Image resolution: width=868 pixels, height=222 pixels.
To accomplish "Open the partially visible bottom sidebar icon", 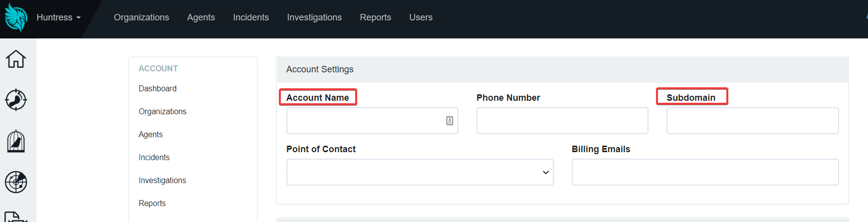I will pos(16,217).
